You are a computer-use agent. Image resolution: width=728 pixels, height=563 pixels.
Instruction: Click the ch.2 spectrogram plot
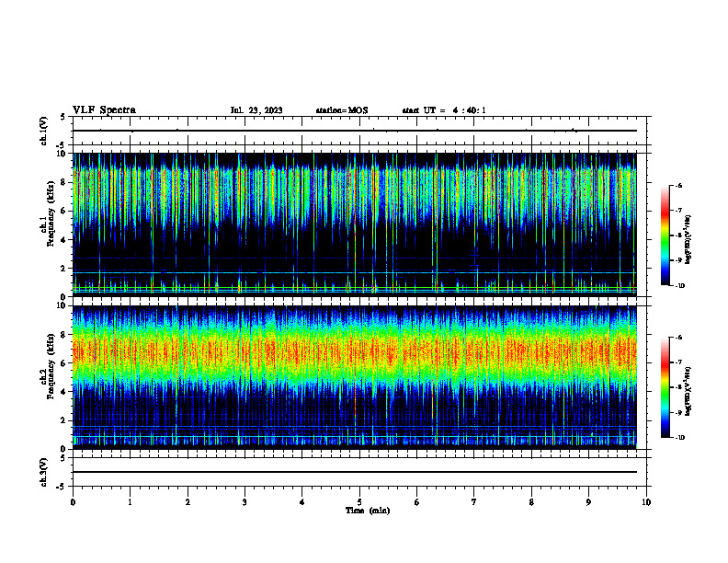point(355,377)
